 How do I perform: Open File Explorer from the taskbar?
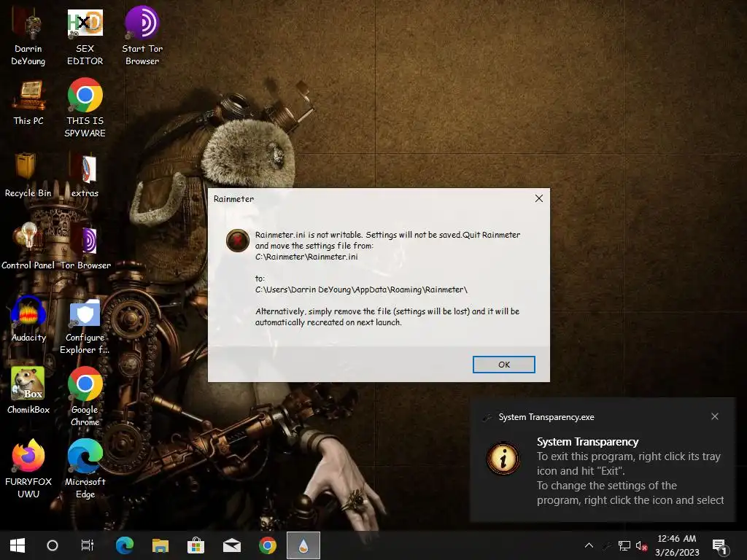click(160, 545)
